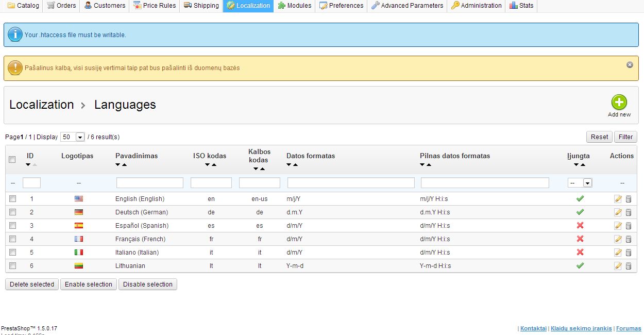Screen dimensions: 644x335
Task: Open the Advanced Parameters tab
Action: 407,6
